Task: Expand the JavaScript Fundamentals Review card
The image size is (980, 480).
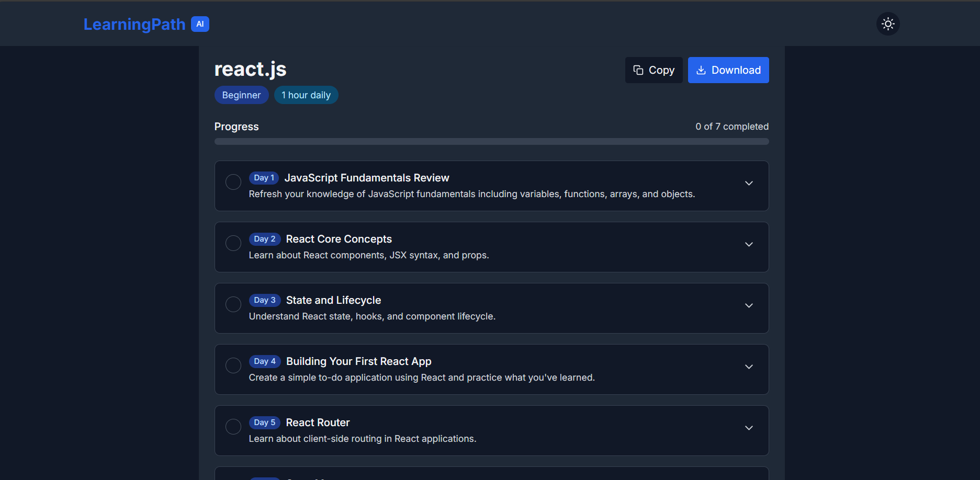Action: tap(749, 183)
